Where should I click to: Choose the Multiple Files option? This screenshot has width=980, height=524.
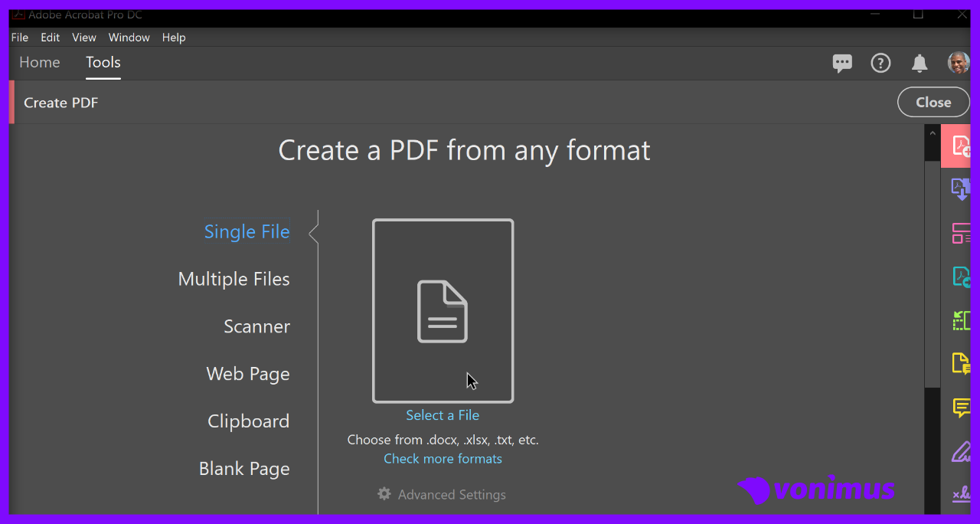(234, 279)
